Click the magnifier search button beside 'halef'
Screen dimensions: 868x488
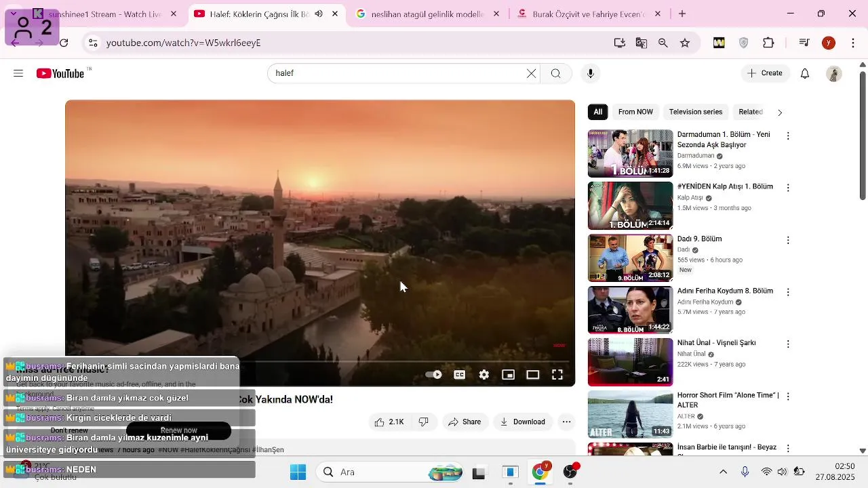(556, 73)
